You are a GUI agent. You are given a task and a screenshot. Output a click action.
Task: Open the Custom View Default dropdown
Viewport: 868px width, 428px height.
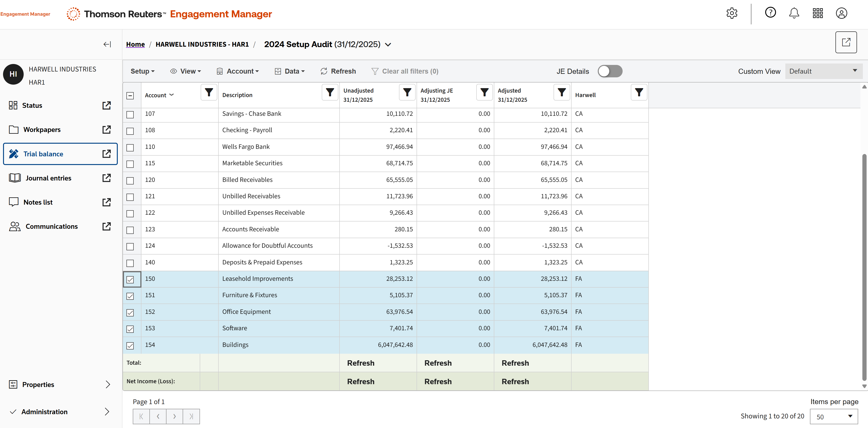click(x=823, y=71)
